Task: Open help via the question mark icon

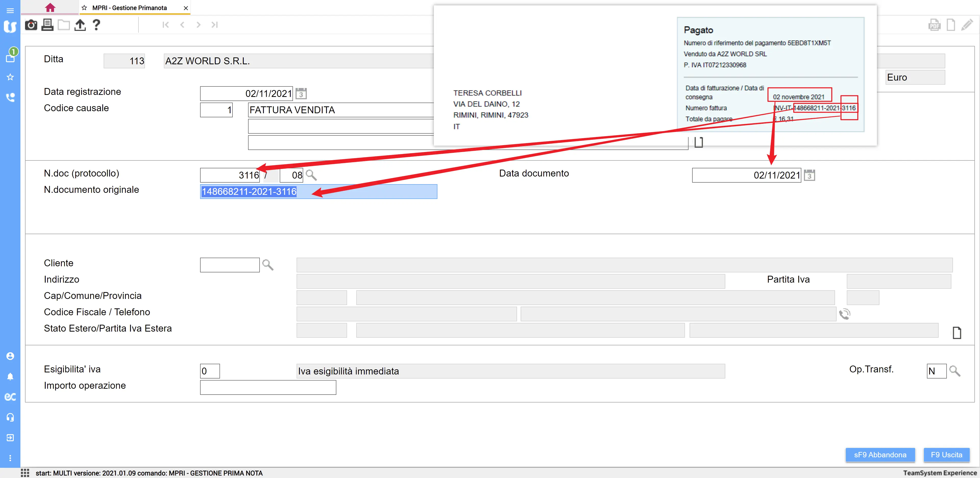Action: (96, 25)
